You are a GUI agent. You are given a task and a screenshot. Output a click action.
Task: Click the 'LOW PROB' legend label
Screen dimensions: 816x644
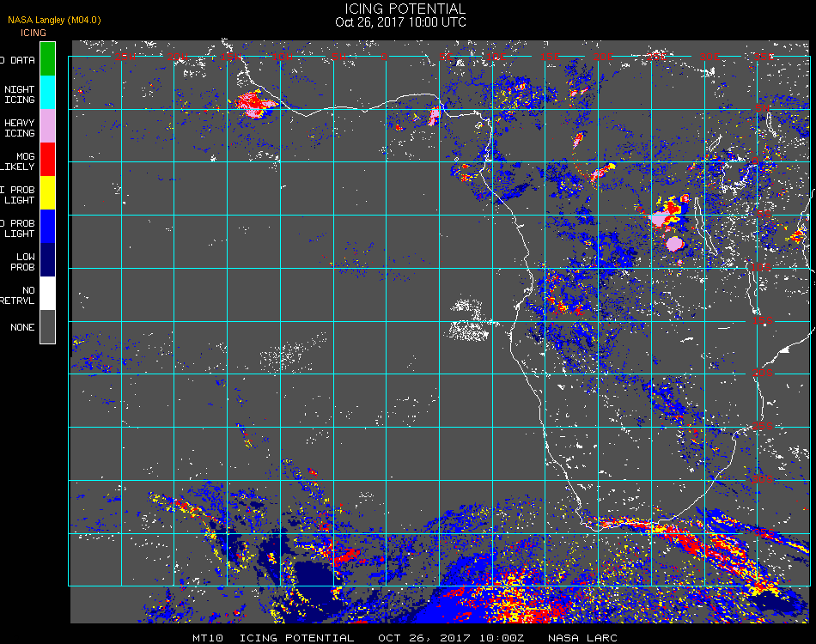(x=23, y=262)
